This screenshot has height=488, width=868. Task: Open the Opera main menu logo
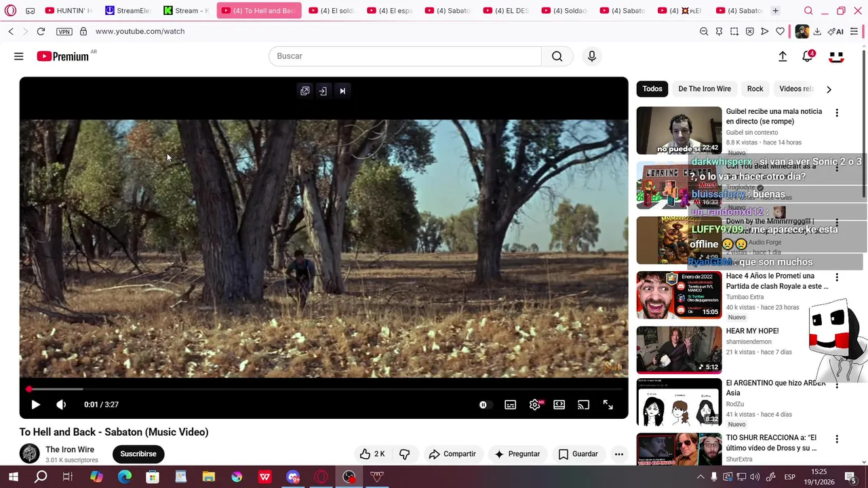click(10, 11)
